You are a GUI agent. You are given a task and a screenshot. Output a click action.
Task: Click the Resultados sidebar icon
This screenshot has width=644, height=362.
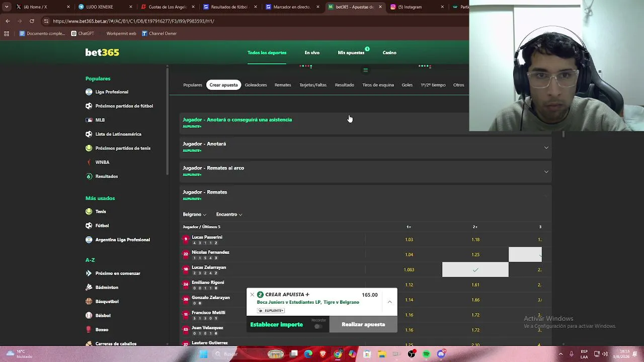pos(89,176)
